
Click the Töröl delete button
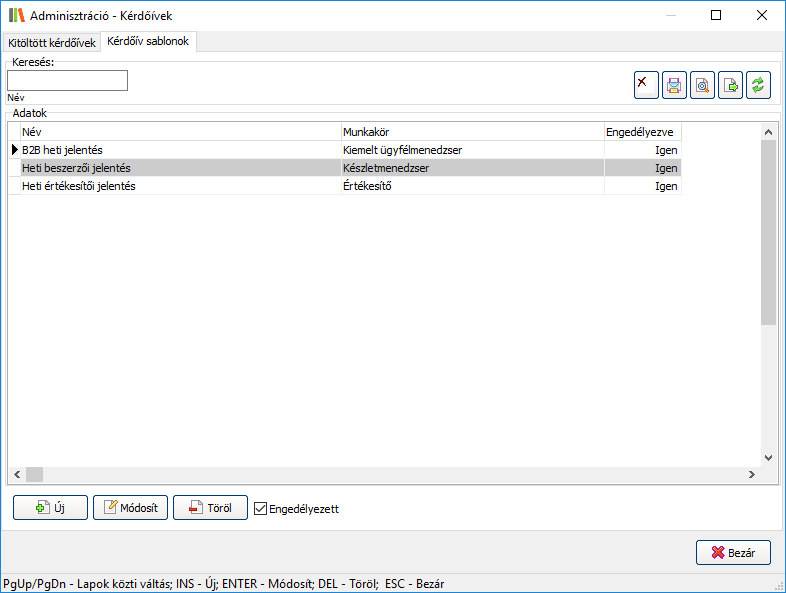coord(210,508)
